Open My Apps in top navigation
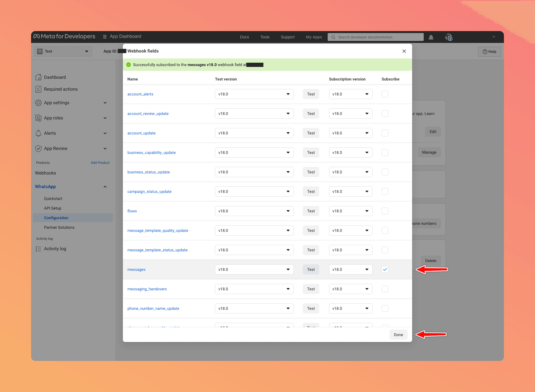Screen dimensions: 535x392 pos(314,37)
